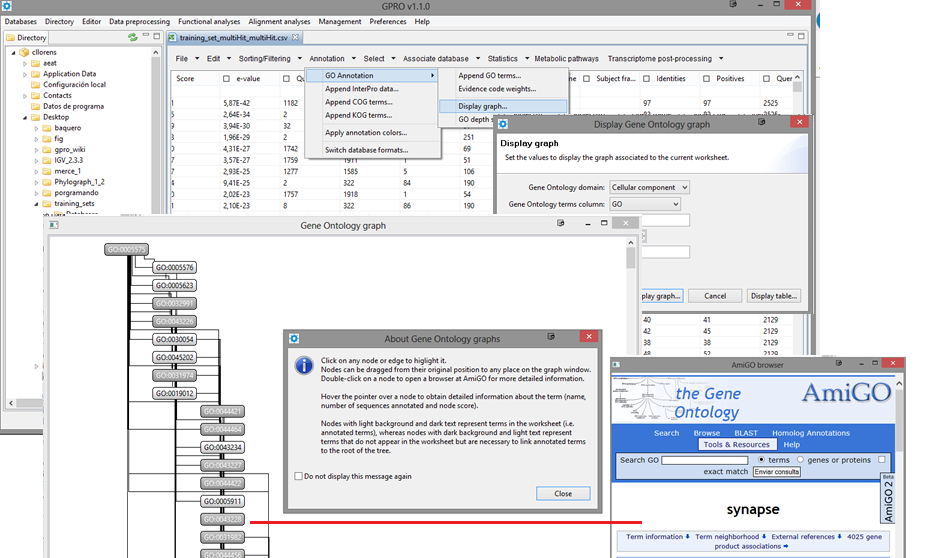The width and height of the screenshot is (950, 558).
Task: Click the GO:0005576 graph node
Action: click(x=174, y=268)
